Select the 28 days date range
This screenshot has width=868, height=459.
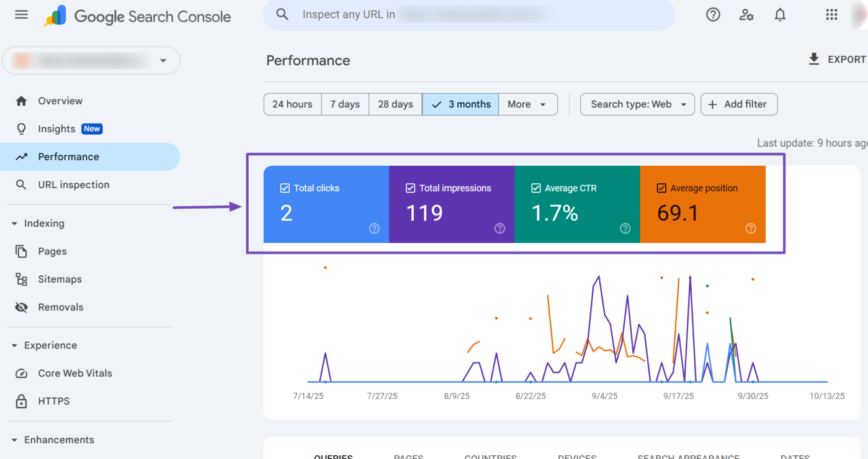coord(395,104)
